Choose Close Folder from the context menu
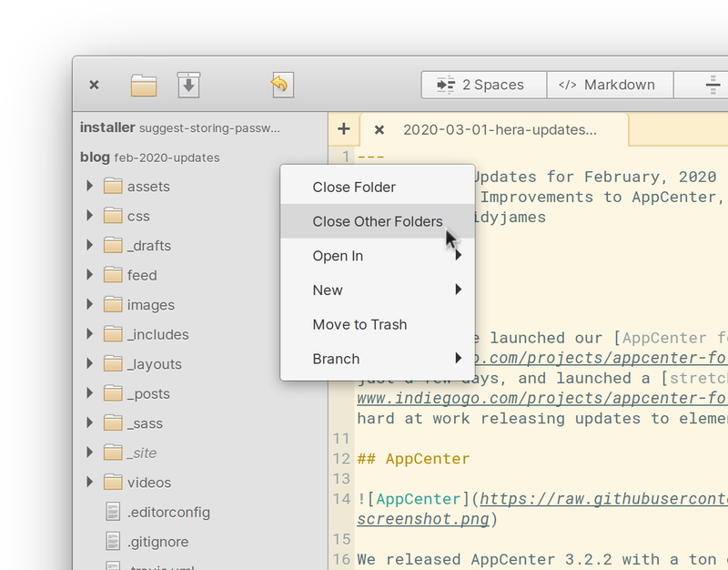728x570 pixels. [x=378, y=187]
